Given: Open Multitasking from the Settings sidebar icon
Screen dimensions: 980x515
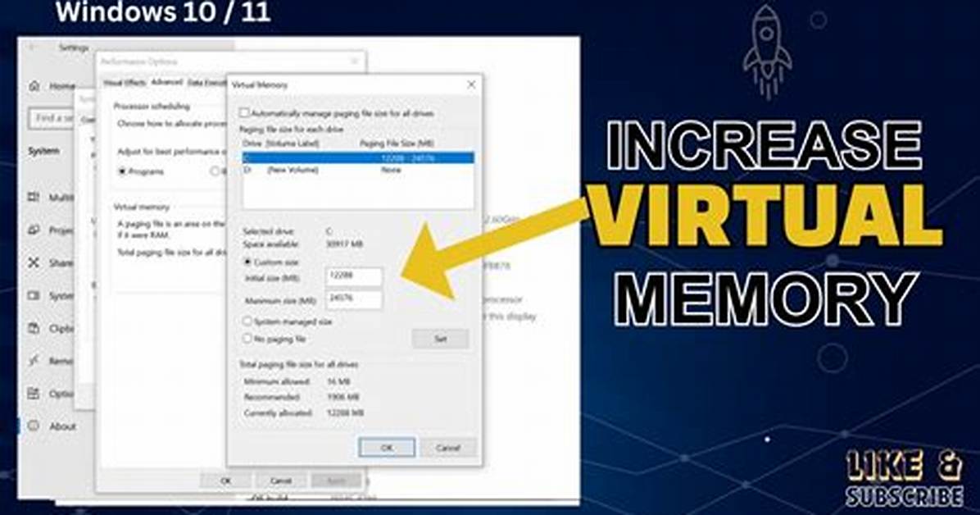Looking at the screenshot, I should pos(34,198).
